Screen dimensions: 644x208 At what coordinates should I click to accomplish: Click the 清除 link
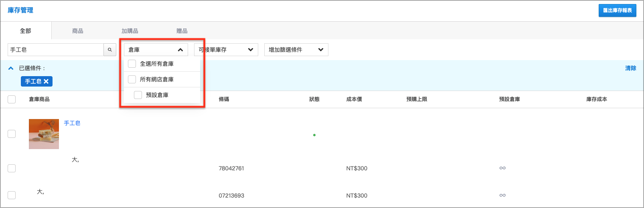point(631,68)
